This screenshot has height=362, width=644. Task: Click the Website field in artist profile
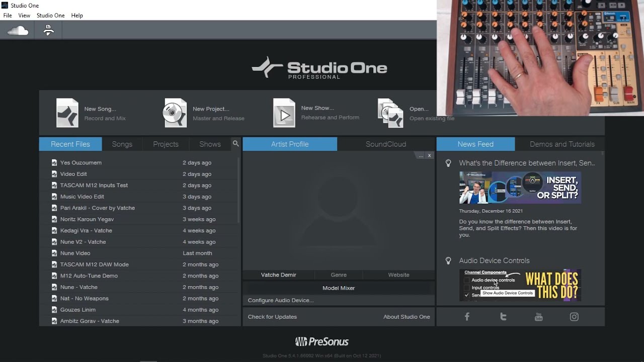click(398, 275)
